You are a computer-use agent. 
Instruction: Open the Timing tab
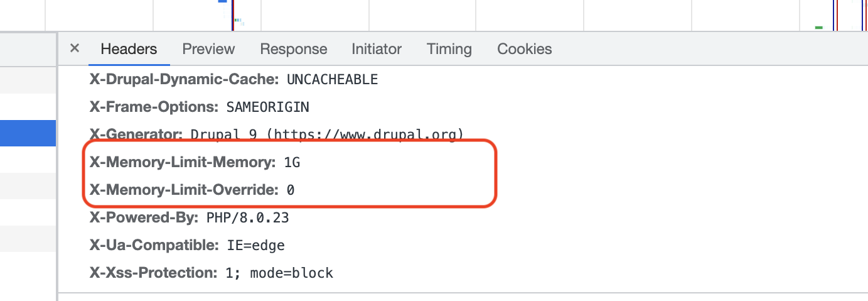click(449, 49)
